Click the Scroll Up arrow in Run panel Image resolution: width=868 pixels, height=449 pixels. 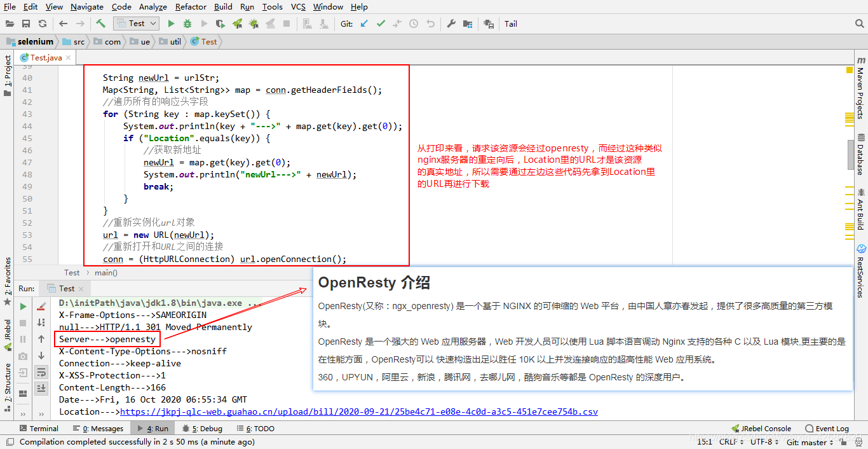(41, 339)
